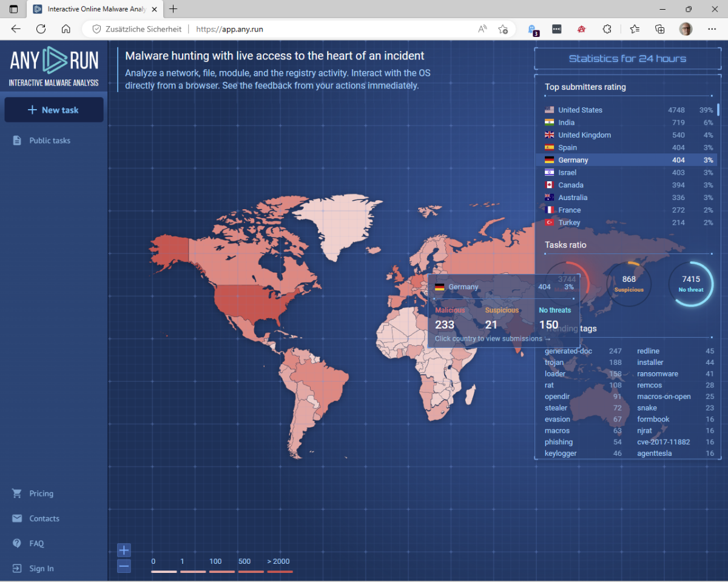Open the Pricing page link
The image size is (728, 582).
coord(41,493)
